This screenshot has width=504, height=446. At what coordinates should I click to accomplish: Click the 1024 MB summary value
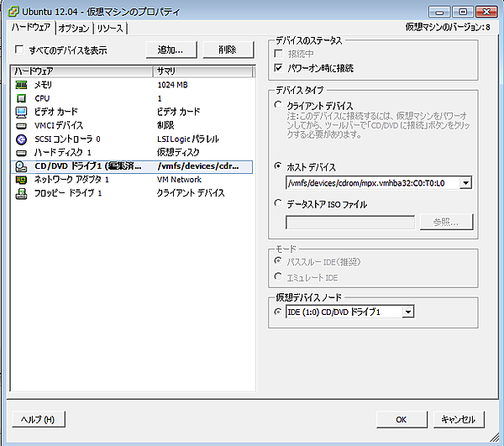(172, 85)
